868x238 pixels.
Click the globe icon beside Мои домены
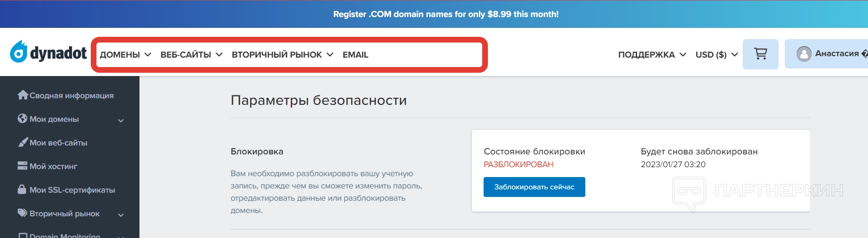pos(22,119)
